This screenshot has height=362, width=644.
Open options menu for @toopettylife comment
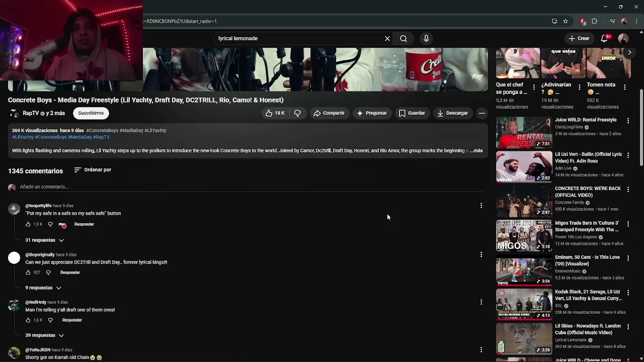pos(481,206)
